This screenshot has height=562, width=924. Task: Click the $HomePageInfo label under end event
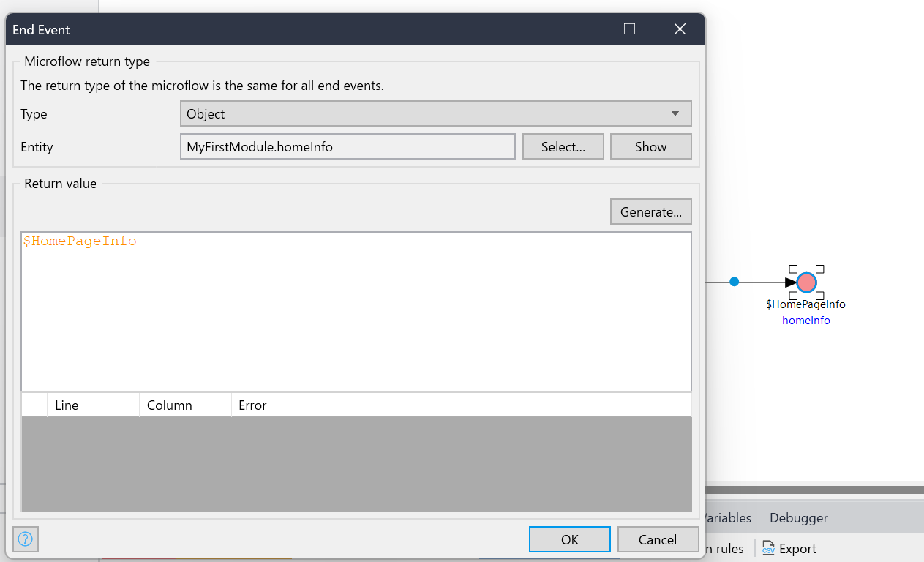805,304
